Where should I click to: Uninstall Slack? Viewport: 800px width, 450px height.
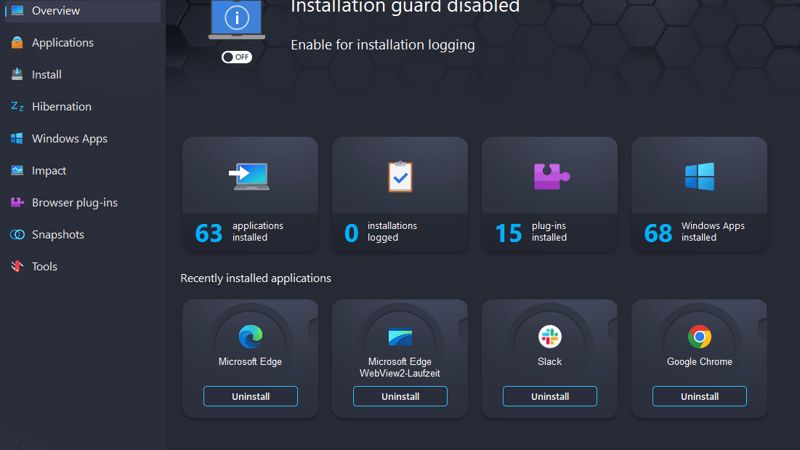click(x=549, y=396)
